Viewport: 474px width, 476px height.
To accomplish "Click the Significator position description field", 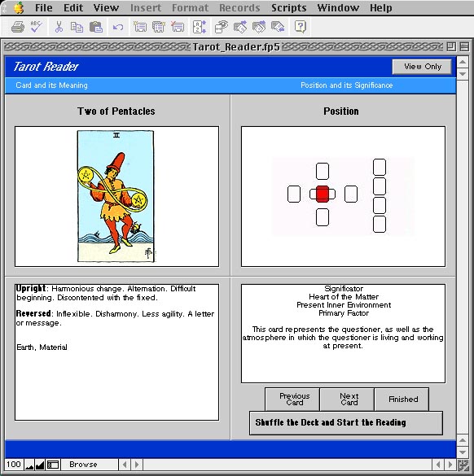I will (x=343, y=334).
